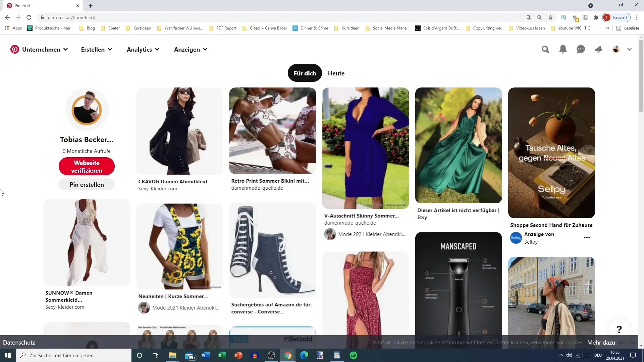Open the Chrome extensions puzzle icon
The height and width of the screenshot is (362, 644).
[x=596, y=17]
